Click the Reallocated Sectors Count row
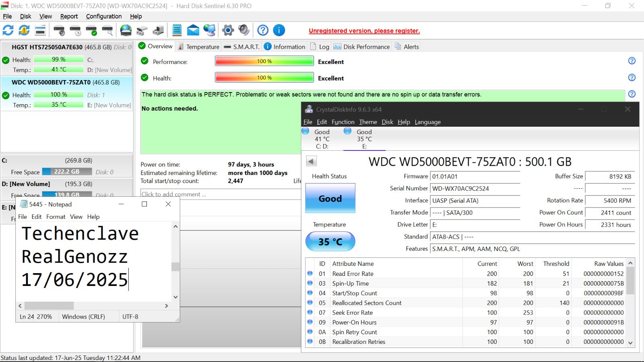644x362 pixels. click(x=465, y=303)
